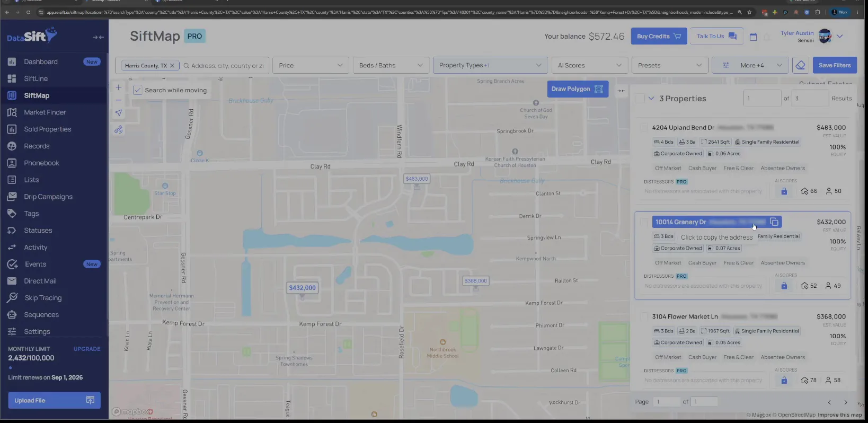Remove the Harris County, TX filter chip
The width and height of the screenshot is (868, 423).
172,66
